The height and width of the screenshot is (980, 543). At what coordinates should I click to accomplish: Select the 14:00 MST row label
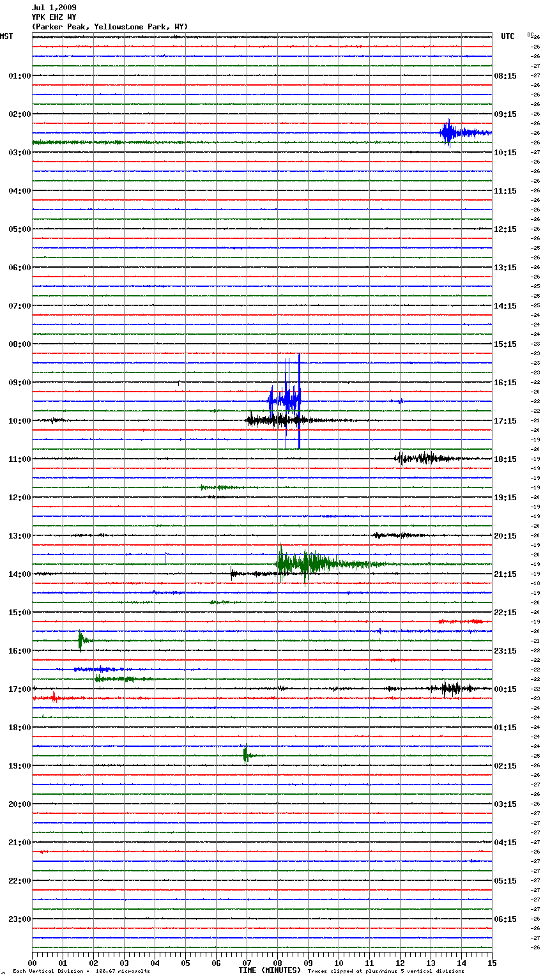coord(20,574)
